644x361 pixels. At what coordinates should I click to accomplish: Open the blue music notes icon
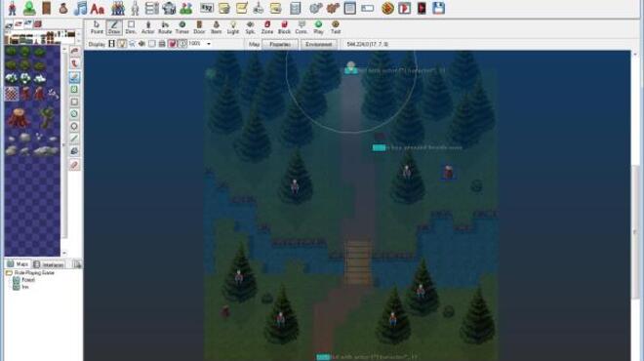pyautogui.click(x=80, y=8)
